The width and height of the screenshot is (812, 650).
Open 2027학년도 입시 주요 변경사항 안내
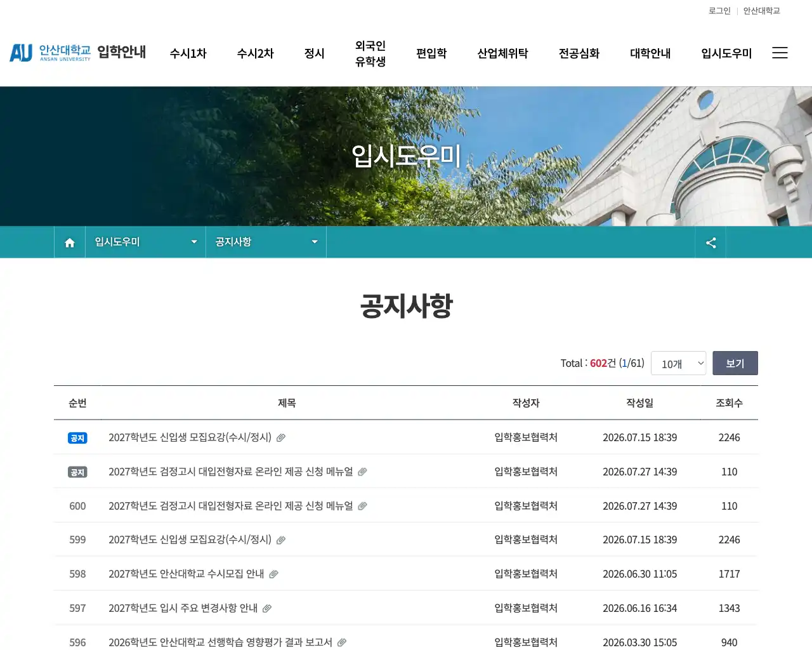[x=183, y=608]
